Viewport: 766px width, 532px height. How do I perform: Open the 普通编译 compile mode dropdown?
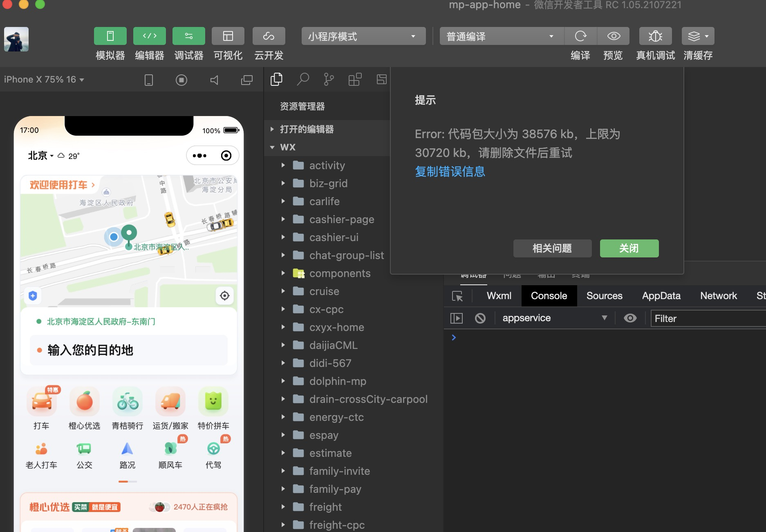click(x=502, y=36)
